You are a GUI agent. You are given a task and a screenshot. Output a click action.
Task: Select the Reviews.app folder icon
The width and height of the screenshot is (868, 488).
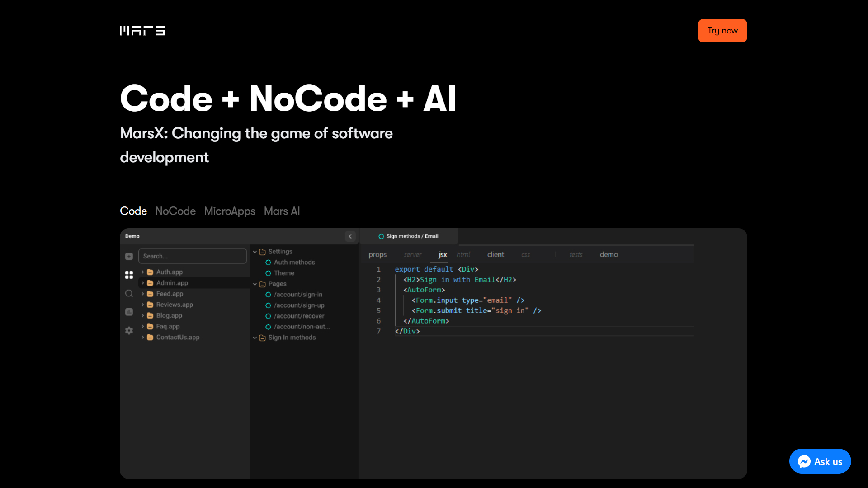pos(150,305)
